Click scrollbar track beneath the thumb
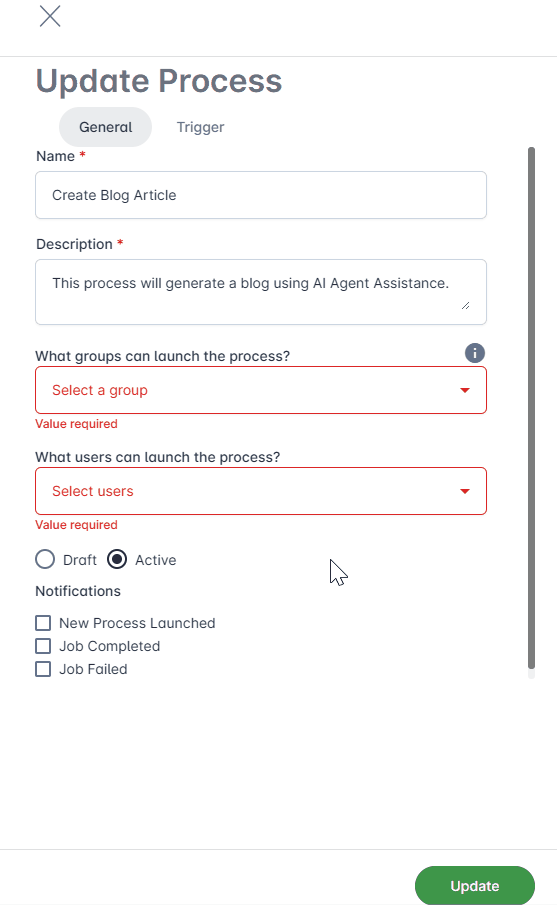The width and height of the screenshot is (557, 905). point(531,674)
